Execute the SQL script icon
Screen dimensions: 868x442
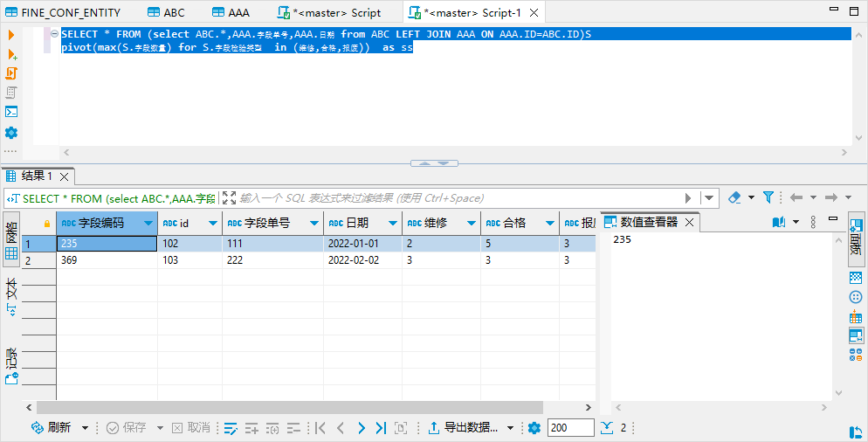point(11,73)
